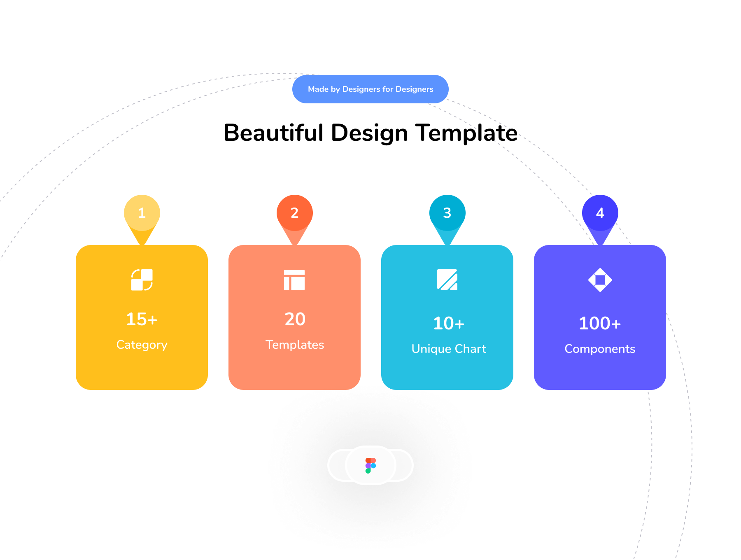Click the Unique Chart diagonal icon
741x560 pixels.
click(447, 280)
